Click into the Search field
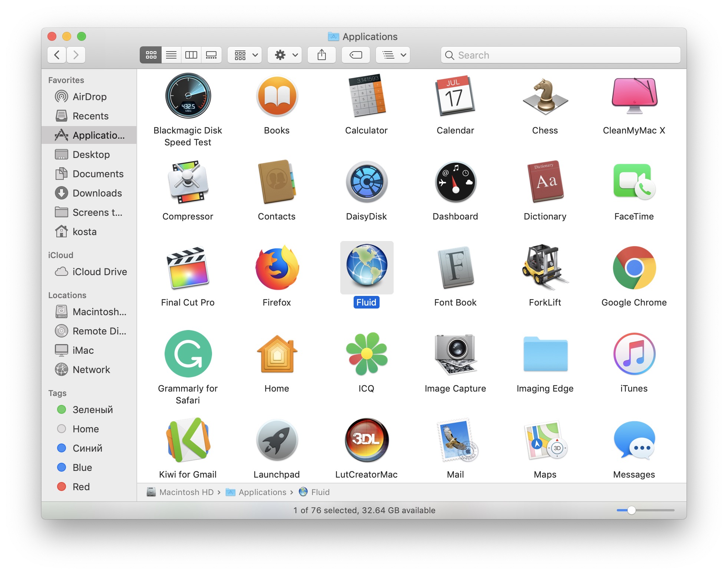Viewport: 728px width, 574px height. tap(560, 55)
